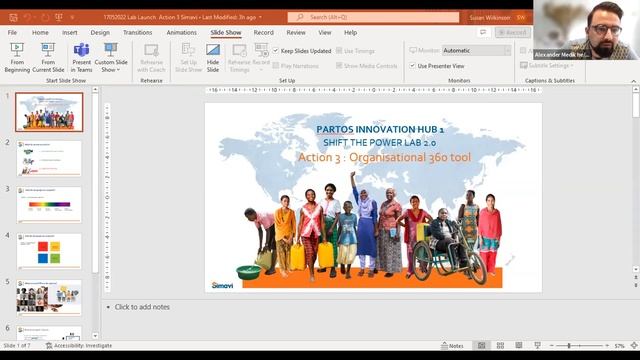The width and height of the screenshot is (640, 360).
Task: Switch to the View tab
Action: [x=324, y=32]
